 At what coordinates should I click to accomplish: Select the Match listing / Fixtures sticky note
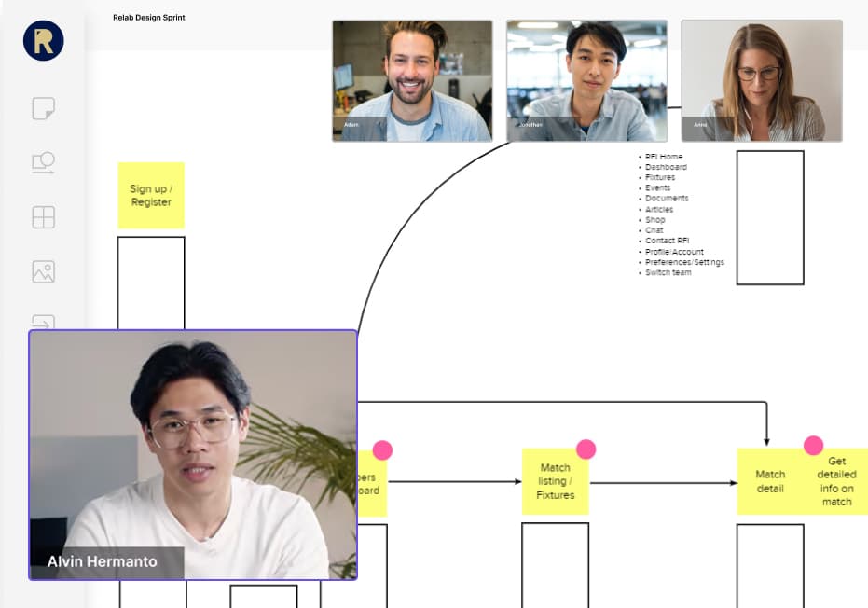[555, 482]
